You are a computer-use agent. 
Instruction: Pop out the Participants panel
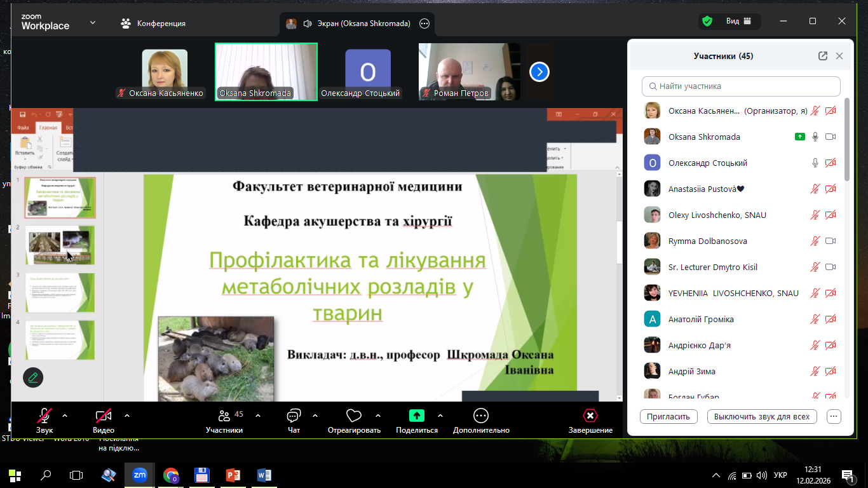[823, 56]
